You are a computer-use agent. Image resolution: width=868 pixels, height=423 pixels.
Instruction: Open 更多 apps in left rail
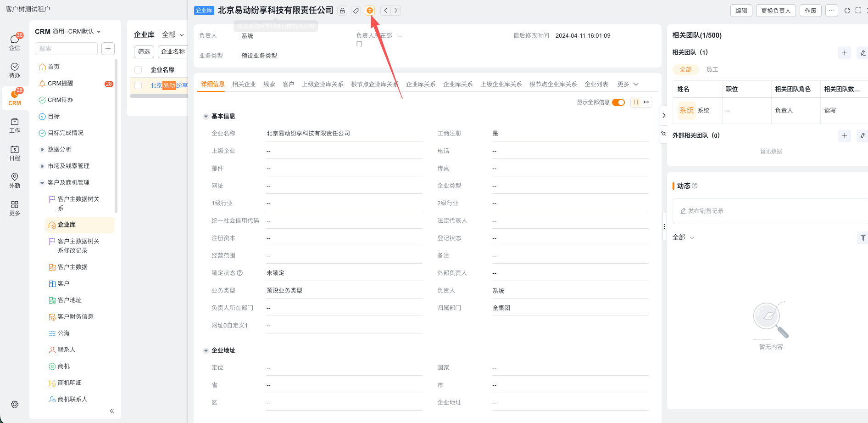point(15,208)
